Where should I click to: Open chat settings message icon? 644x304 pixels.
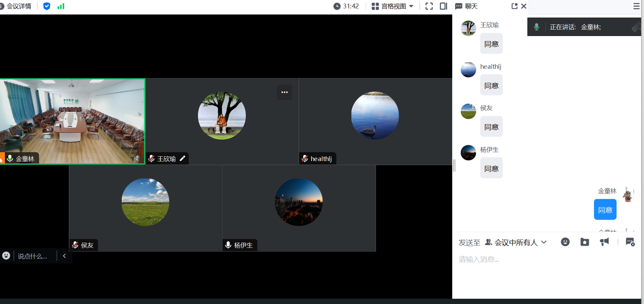(x=630, y=242)
